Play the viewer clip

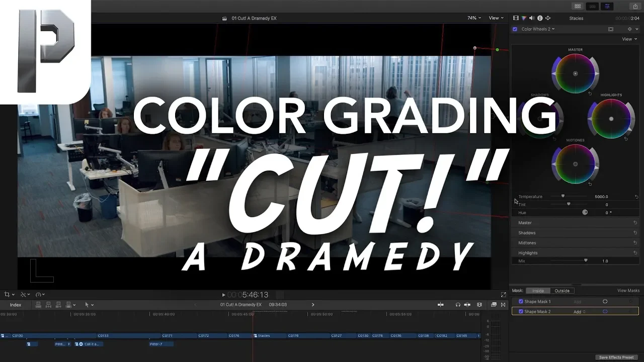[x=224, y=295]
